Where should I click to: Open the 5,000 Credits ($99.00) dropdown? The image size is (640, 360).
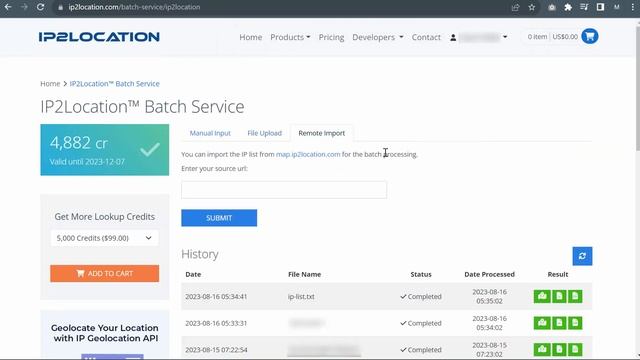click(104, 238)
